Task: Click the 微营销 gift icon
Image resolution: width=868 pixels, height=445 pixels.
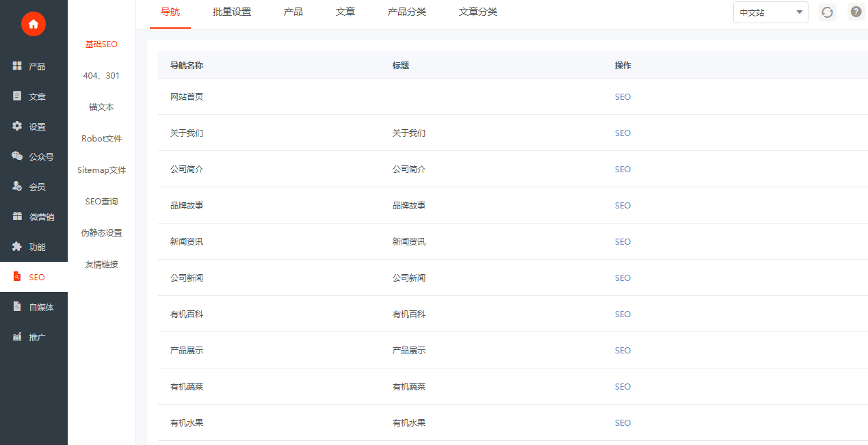Action: click(x=17, y=216)
